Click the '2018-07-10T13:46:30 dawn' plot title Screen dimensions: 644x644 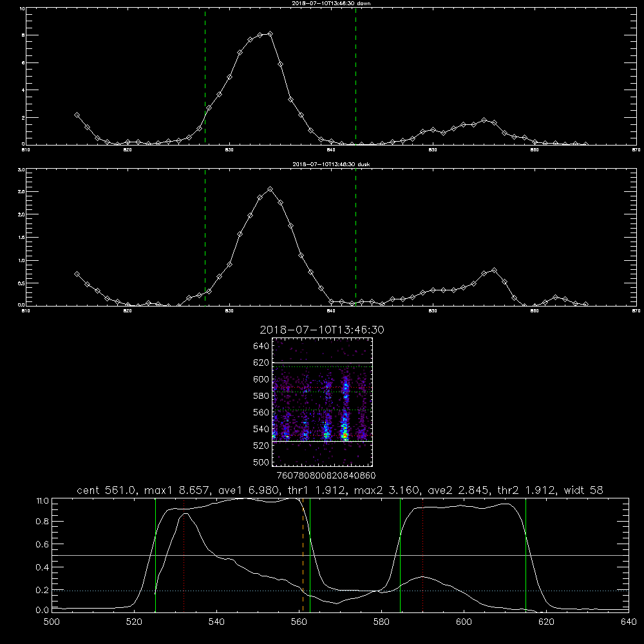click(x=331, y=3)
